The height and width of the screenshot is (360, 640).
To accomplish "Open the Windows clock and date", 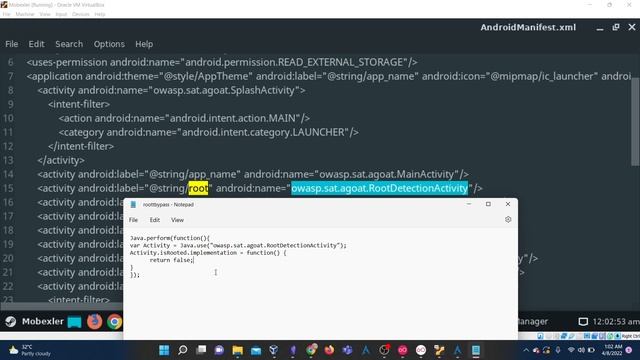I will click(613, 350).
